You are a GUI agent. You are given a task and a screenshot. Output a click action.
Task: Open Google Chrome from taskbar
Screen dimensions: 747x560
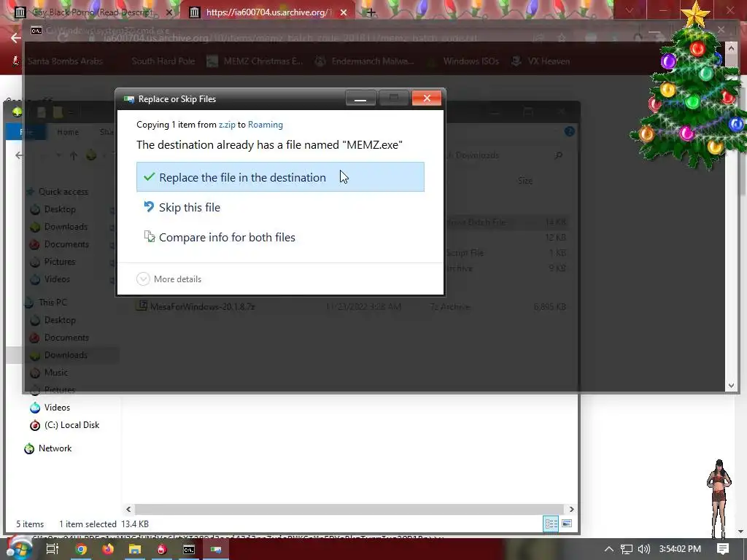[81, 550]
